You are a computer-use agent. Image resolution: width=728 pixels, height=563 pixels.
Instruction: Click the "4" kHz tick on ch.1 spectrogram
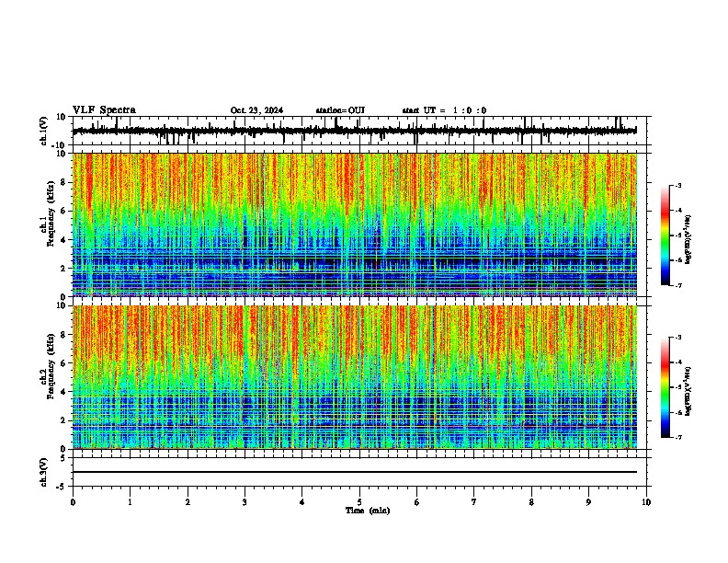click(64, 240)
